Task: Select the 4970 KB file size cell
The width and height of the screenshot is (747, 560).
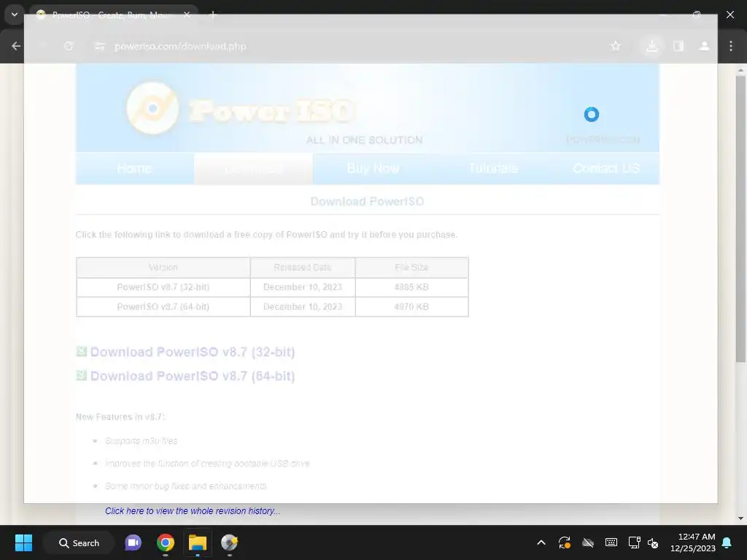Action: point(411,307)
